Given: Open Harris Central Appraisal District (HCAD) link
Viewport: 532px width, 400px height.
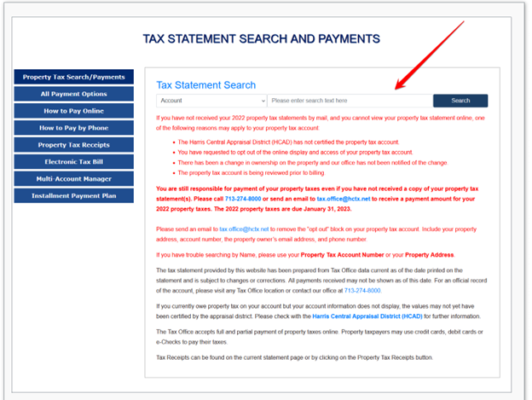Looking at the screenshot, I should point(367,316).
